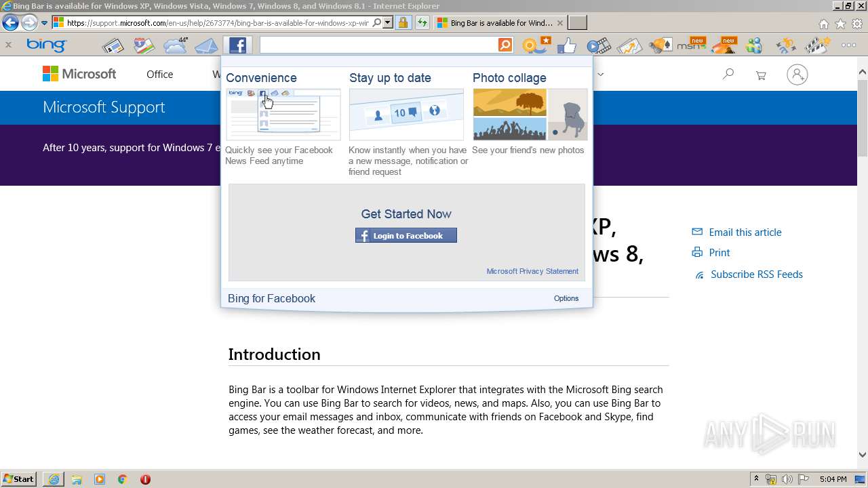The image size is (868, 488).
Task: Open the Bing Rewards icon in toolbar
Action: click(536, 45)
